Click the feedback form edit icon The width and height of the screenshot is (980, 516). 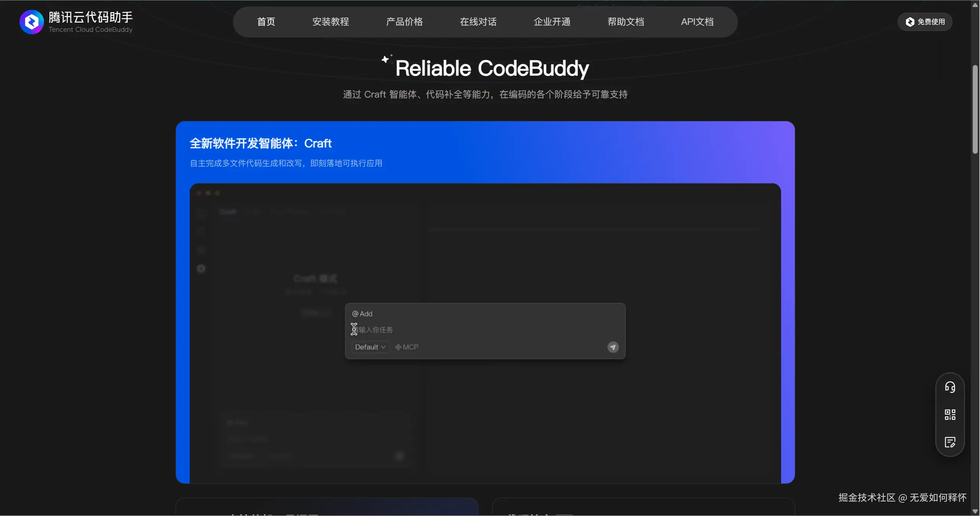point(950,442)
